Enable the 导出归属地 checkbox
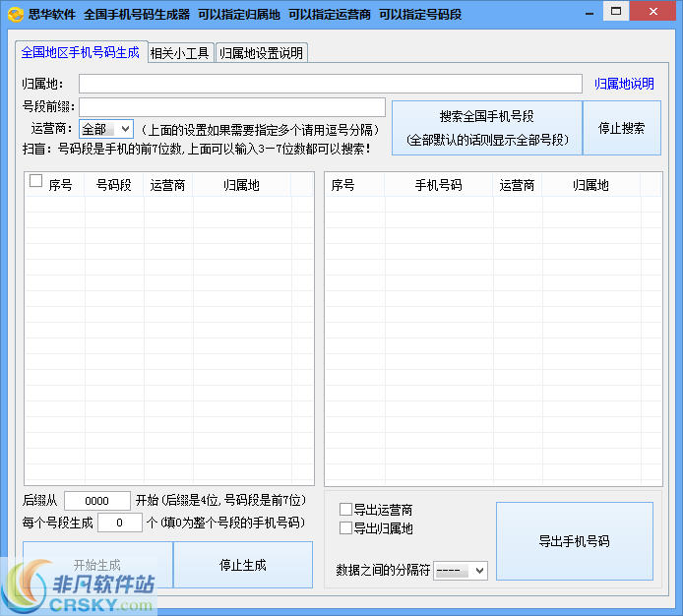Screen dimensions: 683x616 (345, 528)
